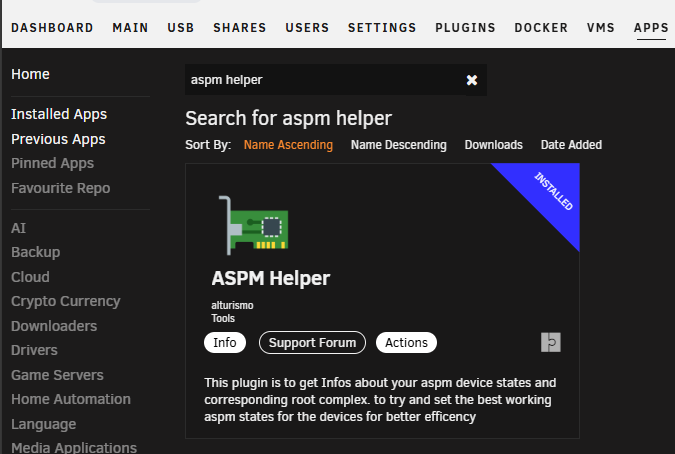The image size is (675, 454).
Task: Click the author name alturismo
Action: (x=232, y=306)
